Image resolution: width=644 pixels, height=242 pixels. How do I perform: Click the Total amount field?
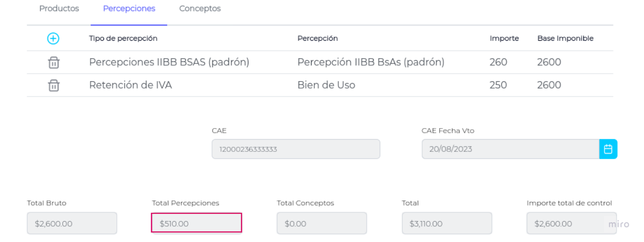(447, 223)
